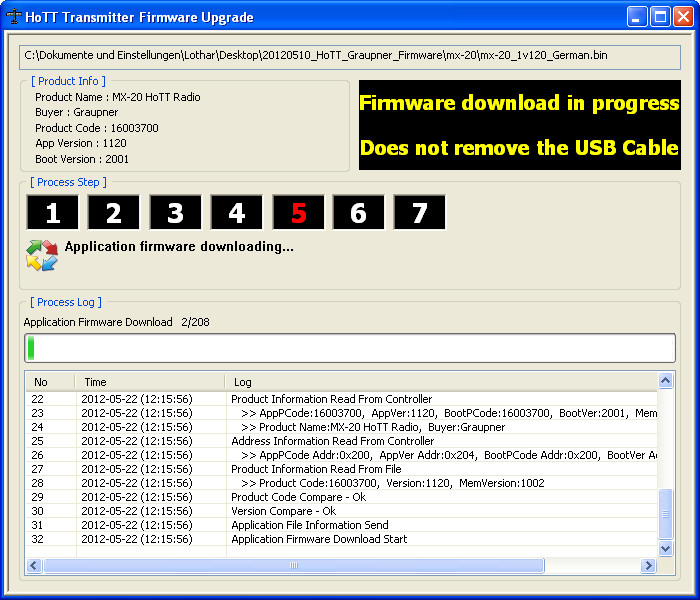Screen dimensions: 700x600
Task: Click the colorful arrows downloading icon
Action: point(42,255)
